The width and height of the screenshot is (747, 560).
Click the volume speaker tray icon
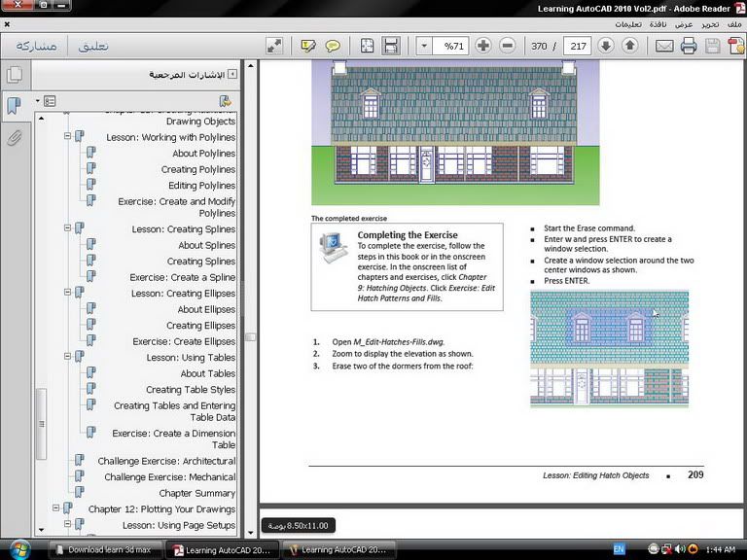[680, 549]
